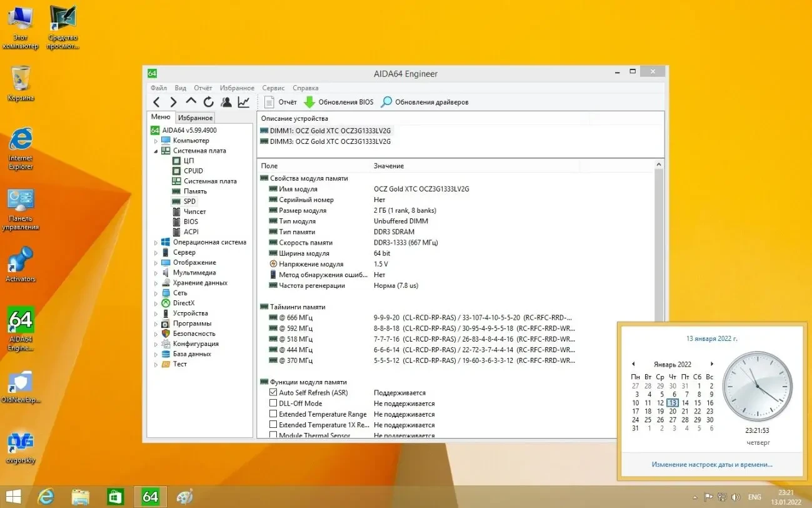This screenshot has width=812, height=508.
Task: Click the Изменение настроек даты и времени link
Action: pos(711,464)
